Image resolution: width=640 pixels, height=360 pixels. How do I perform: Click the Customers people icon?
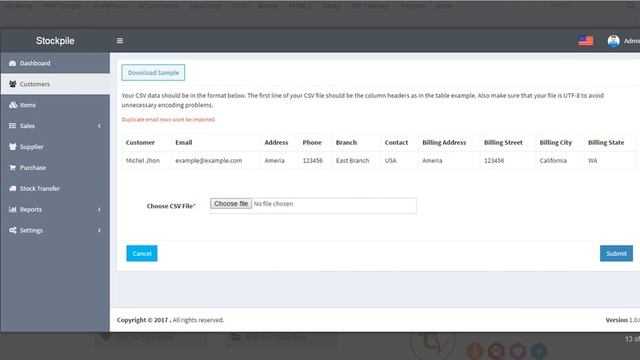[x=13, y=84]
